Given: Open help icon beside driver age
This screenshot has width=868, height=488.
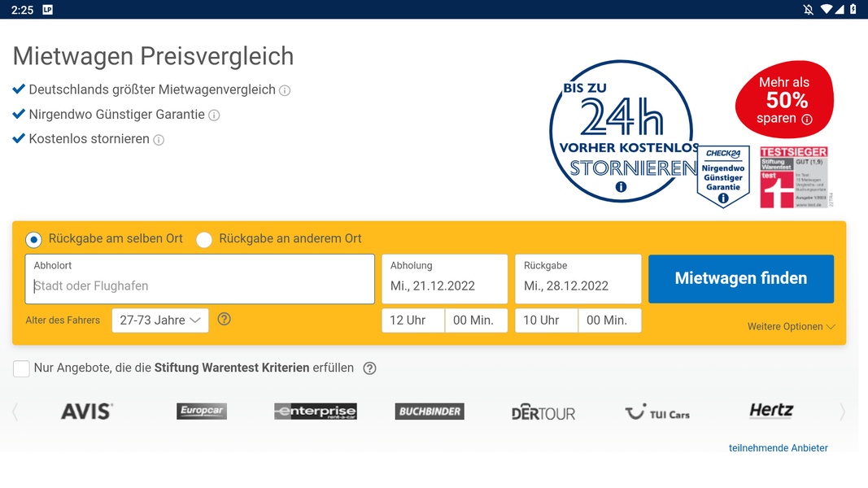Looking at the screenshot, I should click(x=225, y=320).
